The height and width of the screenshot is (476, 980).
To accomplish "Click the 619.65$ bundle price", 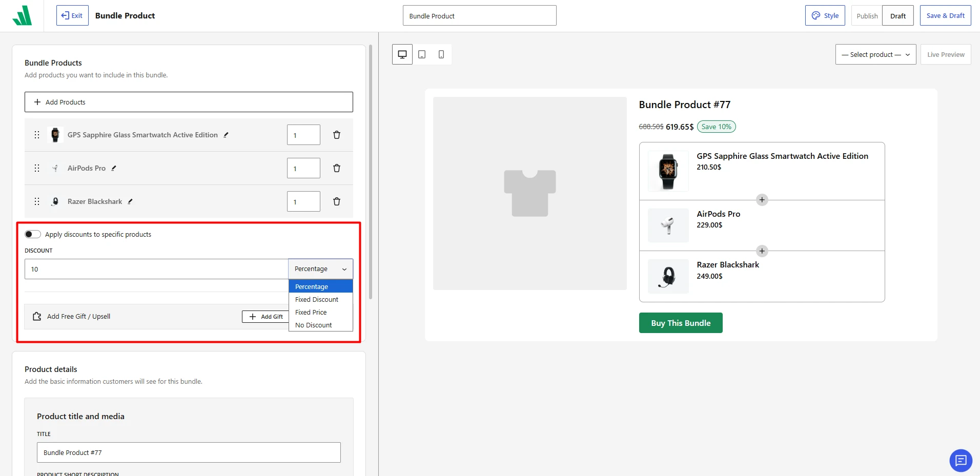I will 680,127.
